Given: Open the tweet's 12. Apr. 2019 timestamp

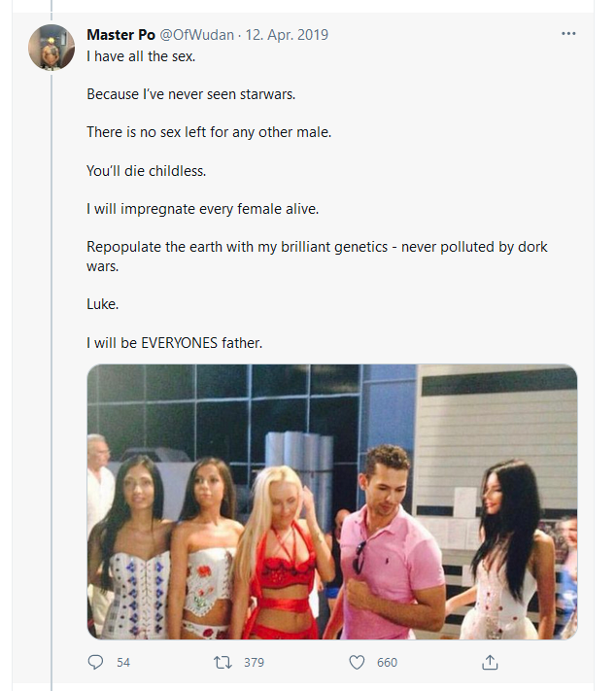Looking at the screenshot, I should 287,35.
